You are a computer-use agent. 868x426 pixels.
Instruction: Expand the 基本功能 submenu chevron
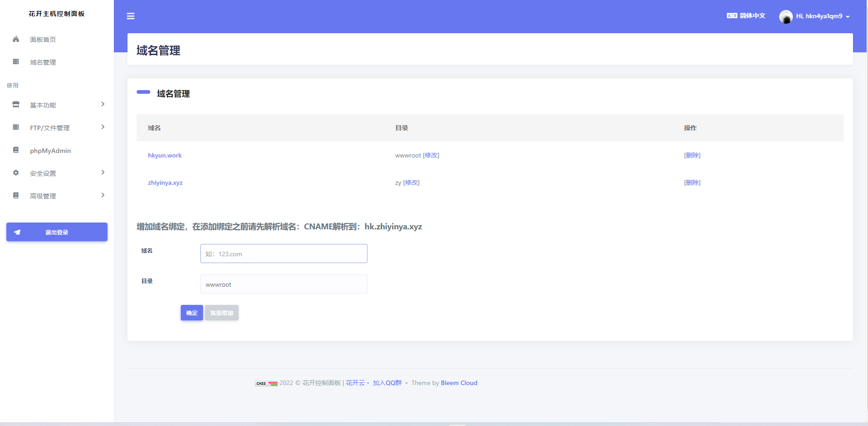click(x=103, y=104)
